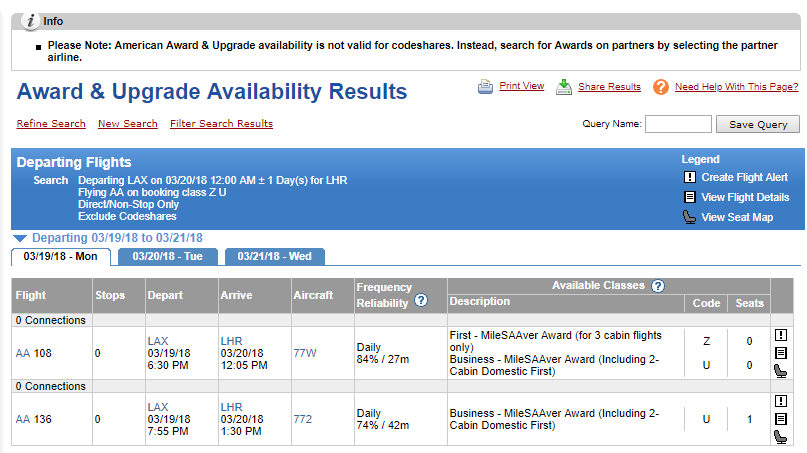Create flight alert for AA 108

coord(780,335)
